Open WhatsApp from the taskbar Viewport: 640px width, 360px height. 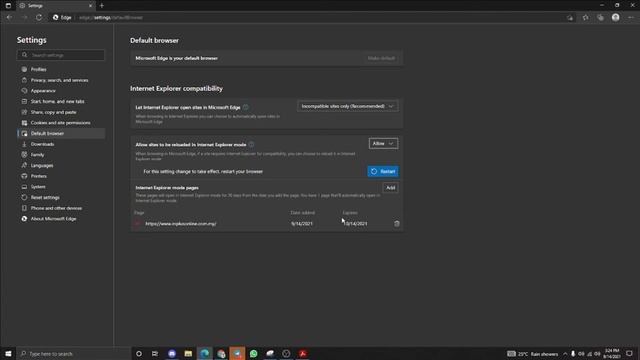[253, 353]
